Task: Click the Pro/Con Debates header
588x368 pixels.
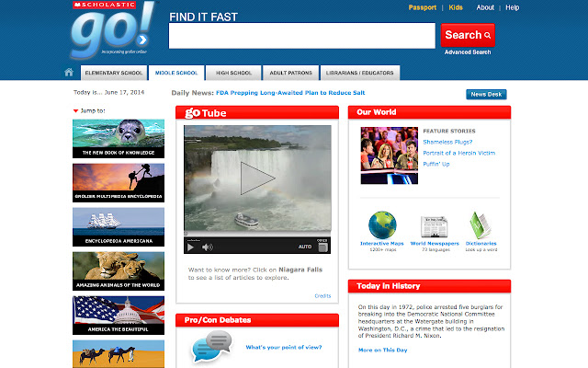Action: [x=257, y=320]
